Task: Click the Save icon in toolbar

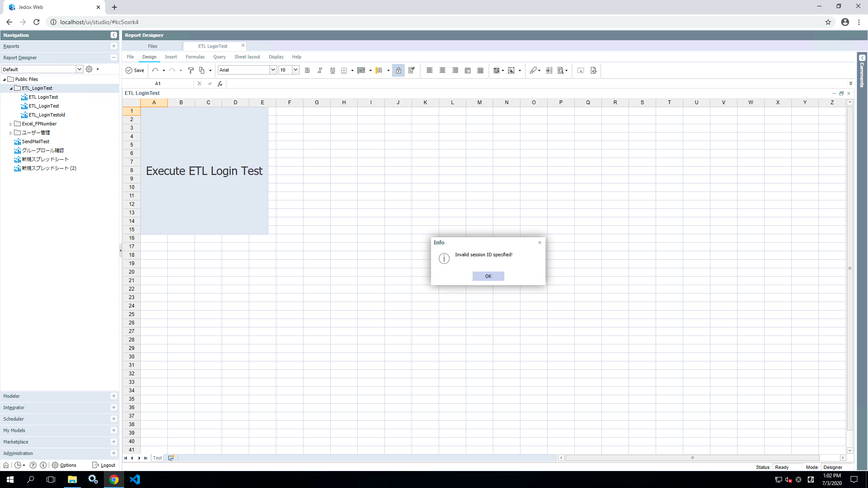Action: click(x=129, y=70)
